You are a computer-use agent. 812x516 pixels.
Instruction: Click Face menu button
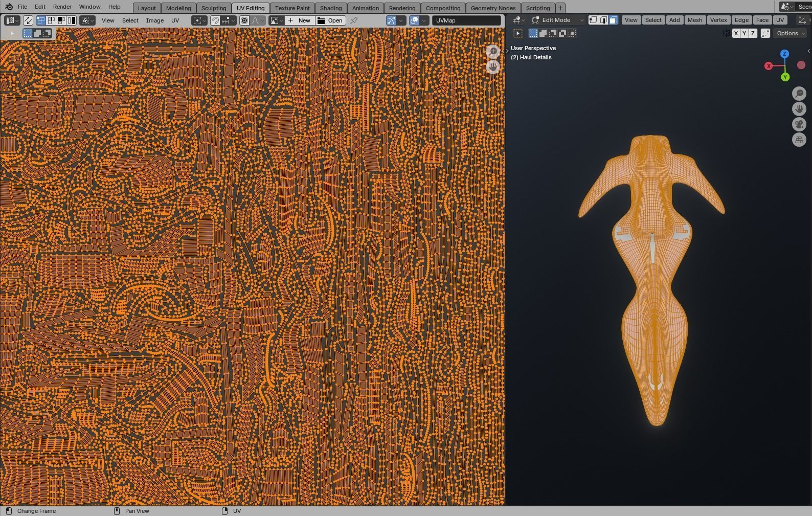tap(762, 20)
